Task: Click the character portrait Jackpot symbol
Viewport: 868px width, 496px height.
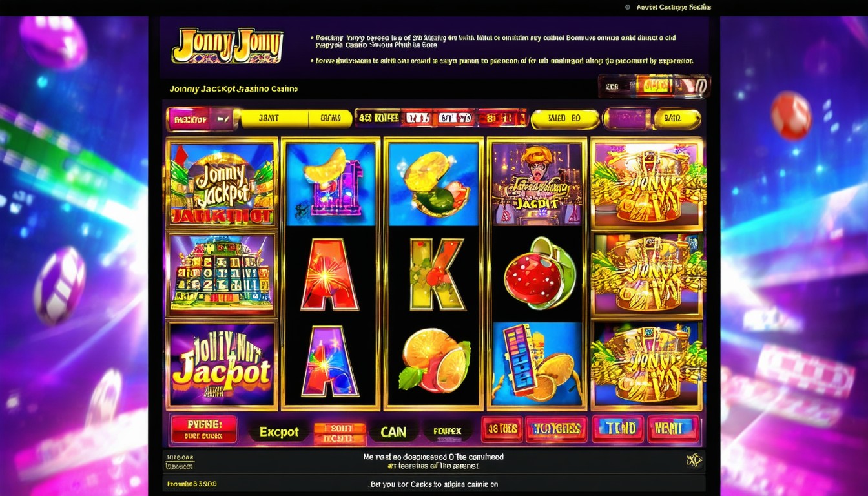Action: (537, 183)
